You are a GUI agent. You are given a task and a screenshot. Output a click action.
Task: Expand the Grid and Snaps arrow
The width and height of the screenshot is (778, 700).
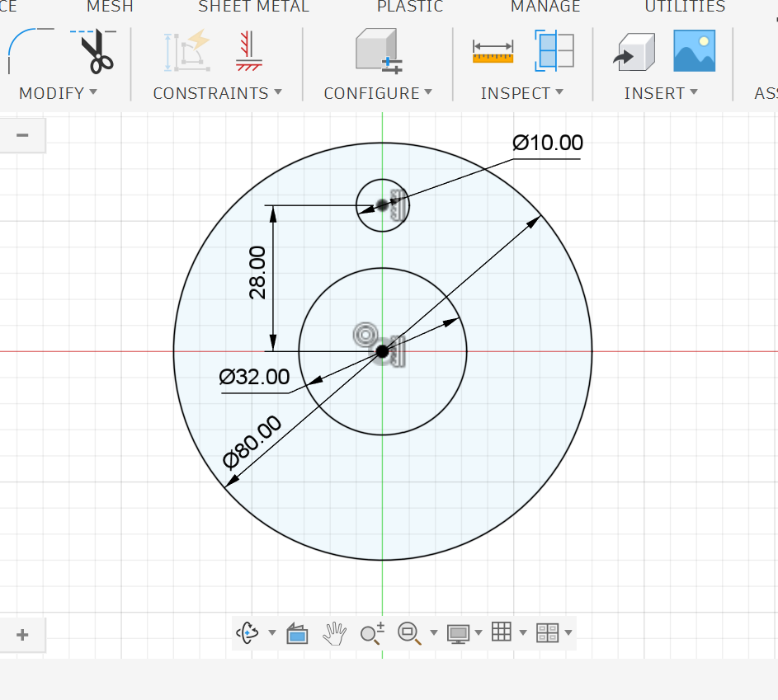522,632
